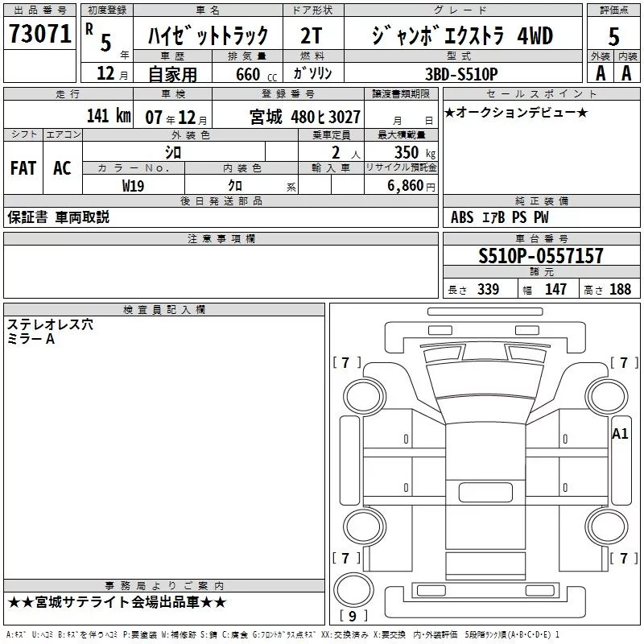This screenshot has width=644, height=644.
Task: Click the sales point オークションデビュー text
Action: click(516, 113)
